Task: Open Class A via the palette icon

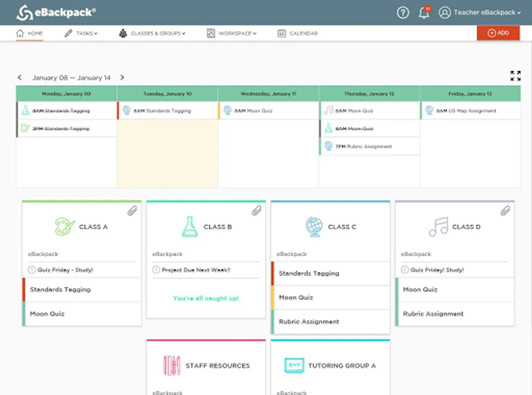Action: pyautogui.click(x=65, y=226)
